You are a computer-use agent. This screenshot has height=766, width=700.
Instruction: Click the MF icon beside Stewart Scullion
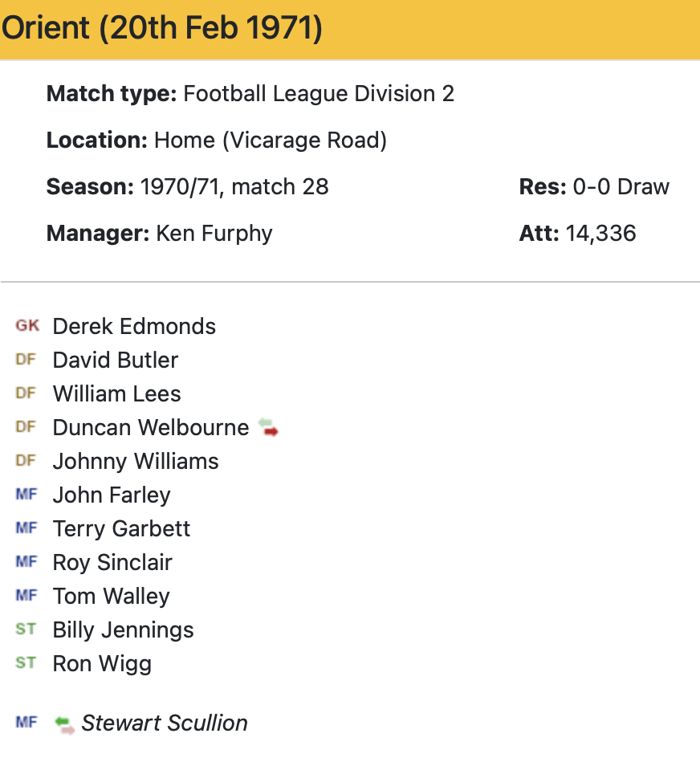26,723
